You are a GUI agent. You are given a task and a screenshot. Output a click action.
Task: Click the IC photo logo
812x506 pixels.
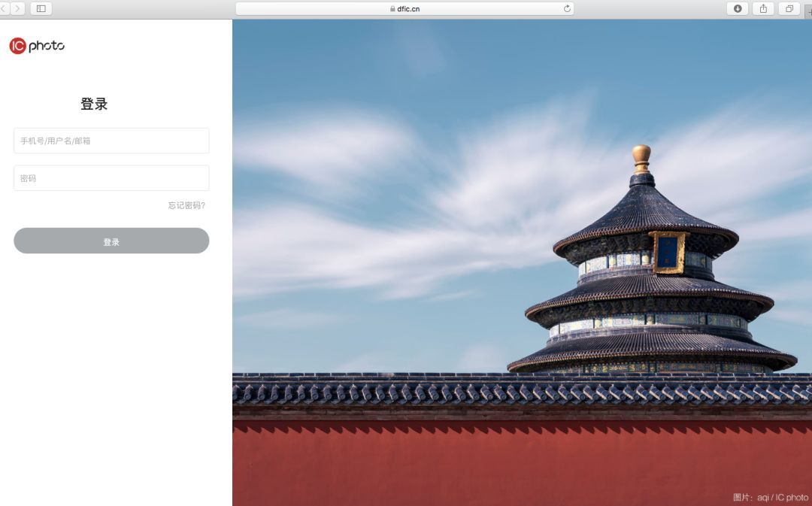(x=37, y=46)
